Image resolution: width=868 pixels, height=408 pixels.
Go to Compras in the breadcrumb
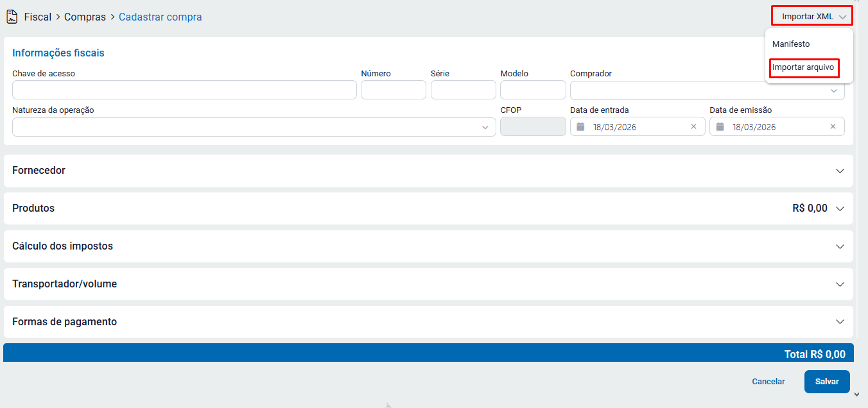(x=85, y=17)
